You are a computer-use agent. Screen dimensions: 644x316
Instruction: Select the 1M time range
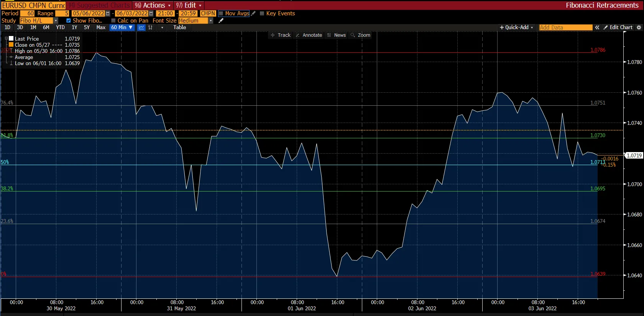(x=33, y=28)
